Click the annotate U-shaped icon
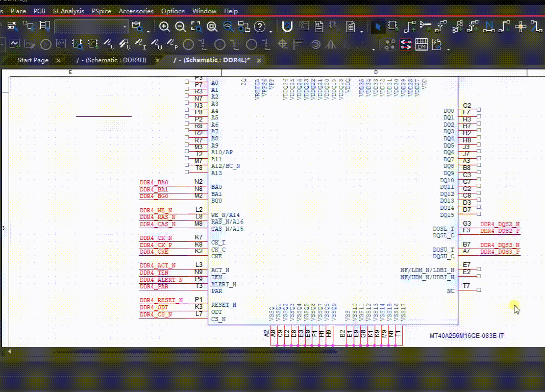This screenshot has width=545, height=392. pyautogui.click(x=287, y=27)
